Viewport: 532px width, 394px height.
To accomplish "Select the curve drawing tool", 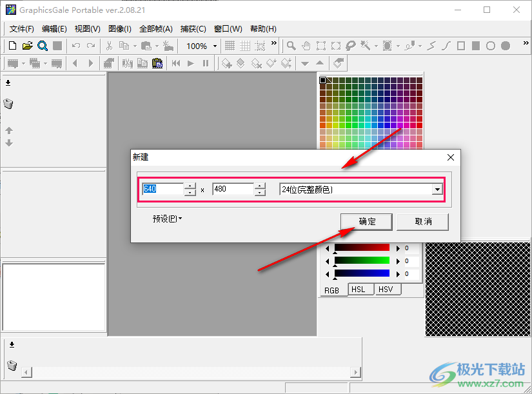I will [x=446, y=46].
